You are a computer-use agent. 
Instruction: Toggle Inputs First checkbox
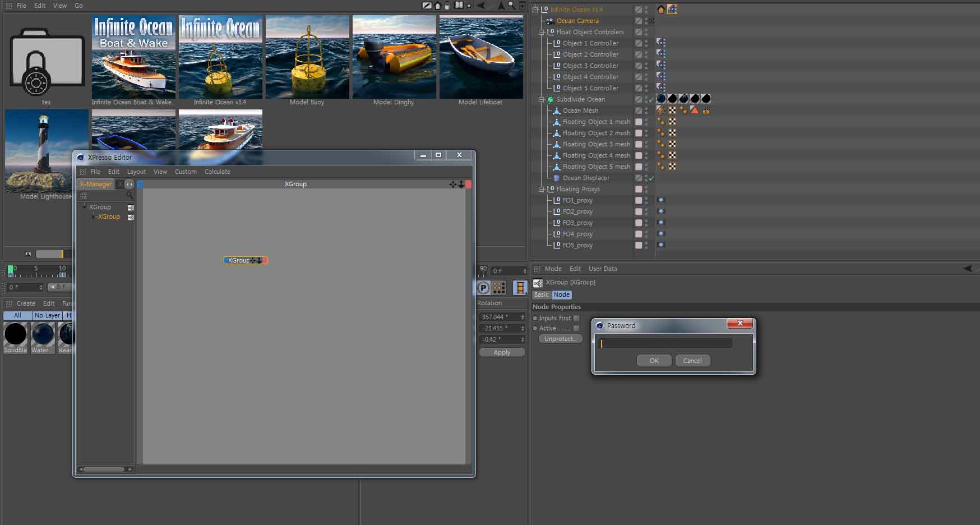(x=576, y=318)
